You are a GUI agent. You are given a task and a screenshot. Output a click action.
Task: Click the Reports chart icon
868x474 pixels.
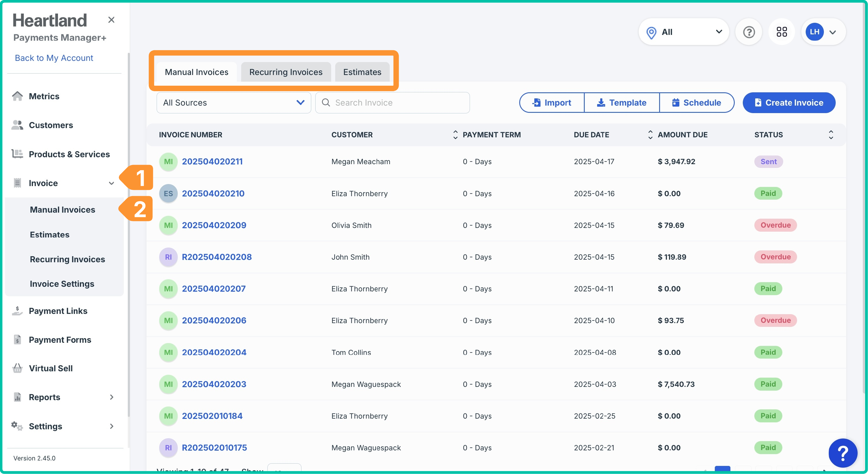coord(17,397)
